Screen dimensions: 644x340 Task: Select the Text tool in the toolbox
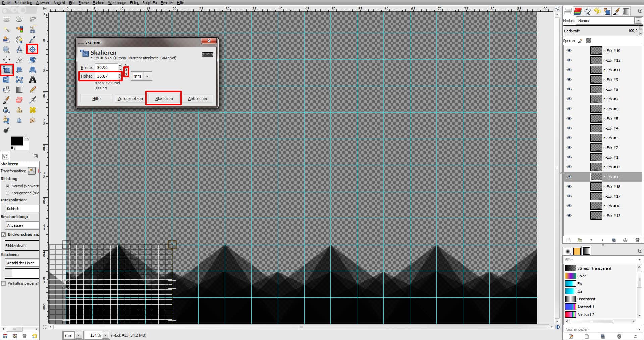[x=33, y=79]
